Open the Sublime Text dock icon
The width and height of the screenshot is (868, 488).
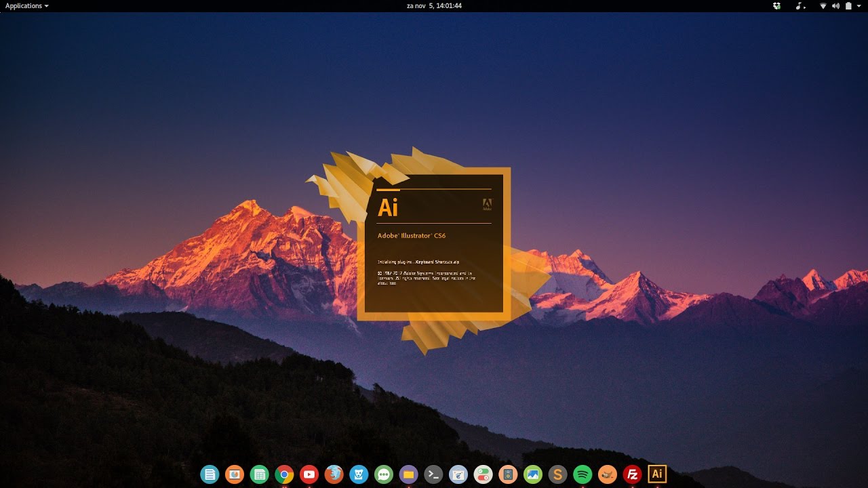pos(557,474)
